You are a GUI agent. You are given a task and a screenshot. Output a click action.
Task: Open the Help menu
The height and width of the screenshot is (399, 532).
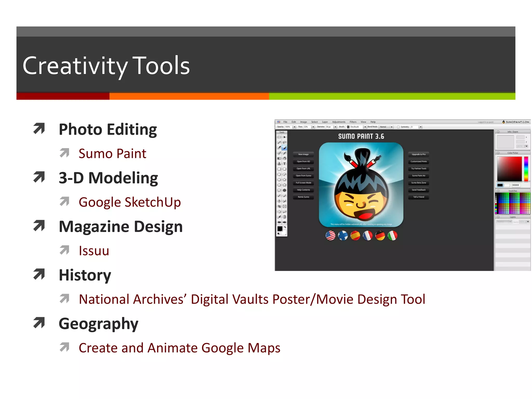(x=373, y=122)
